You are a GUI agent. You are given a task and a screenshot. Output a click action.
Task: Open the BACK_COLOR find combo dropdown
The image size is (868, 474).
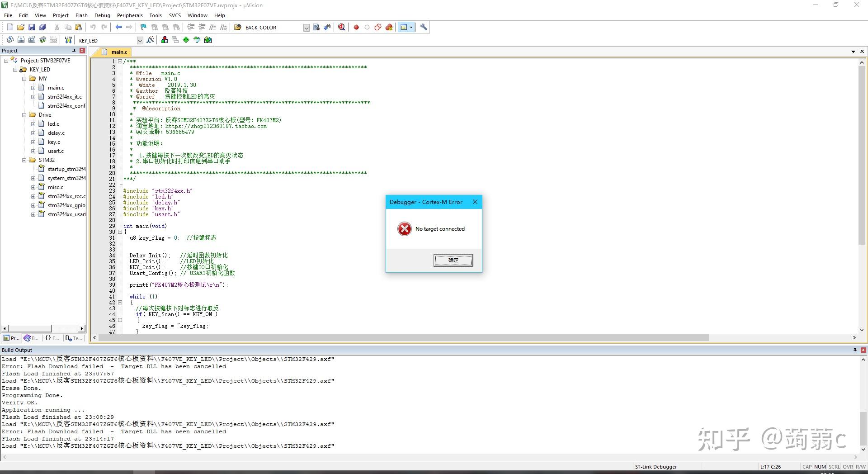[x=306, y=28]
